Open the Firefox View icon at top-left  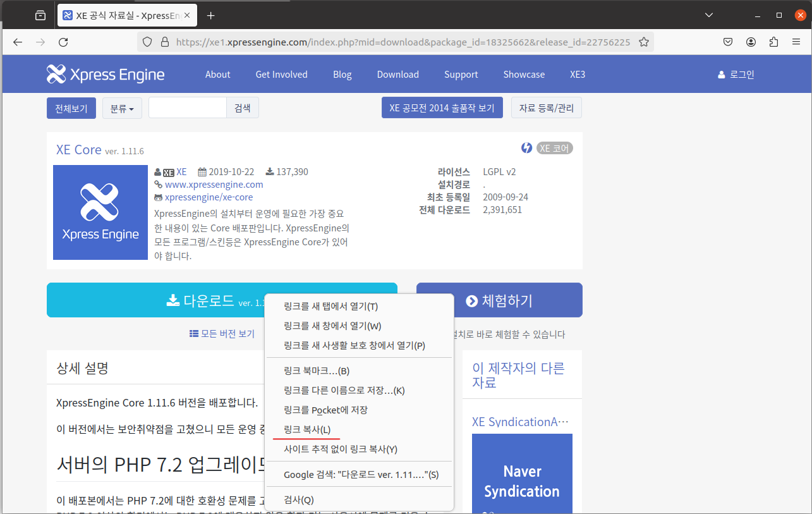point(40,15)
